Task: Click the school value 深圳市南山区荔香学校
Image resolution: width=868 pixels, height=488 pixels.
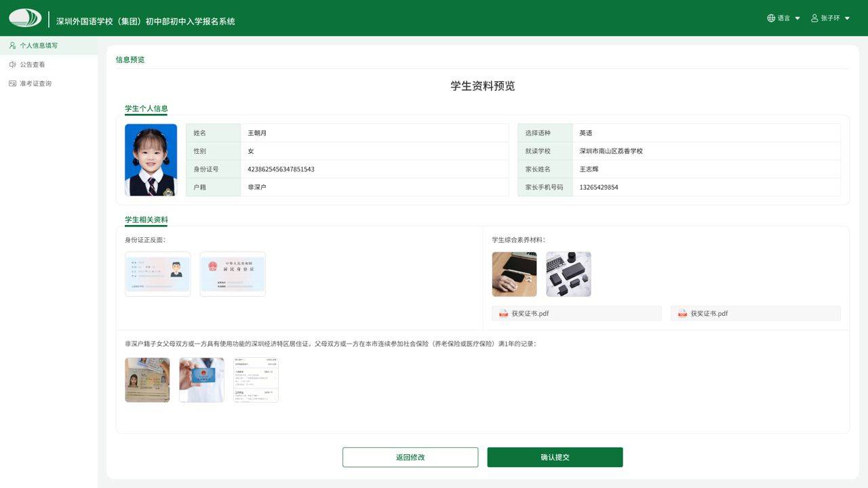Action: click(x=611, y=151)
